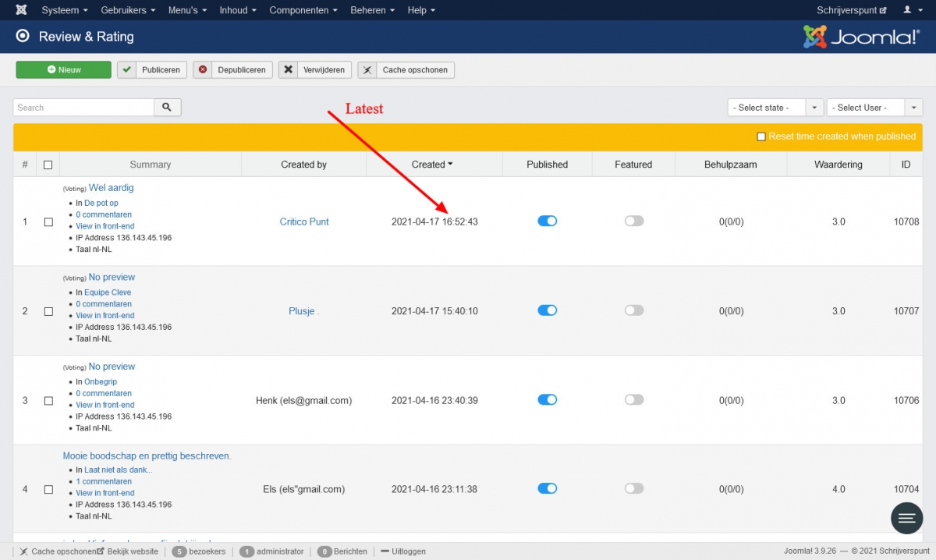Screen dimensions: 936x560
Task: Click Publiceren with the checkmark icon
Action: [x=152, y=69]
